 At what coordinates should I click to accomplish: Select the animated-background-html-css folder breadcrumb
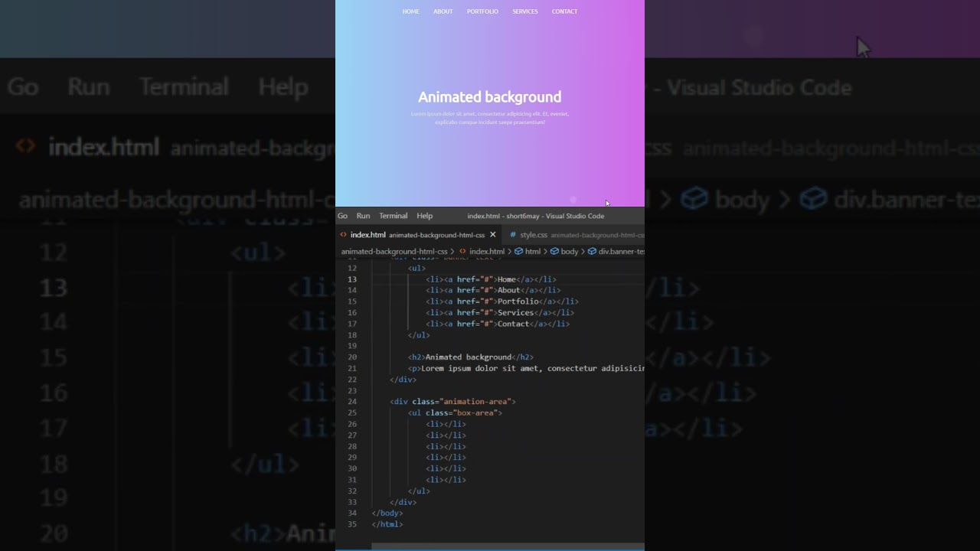pos(394,251)
